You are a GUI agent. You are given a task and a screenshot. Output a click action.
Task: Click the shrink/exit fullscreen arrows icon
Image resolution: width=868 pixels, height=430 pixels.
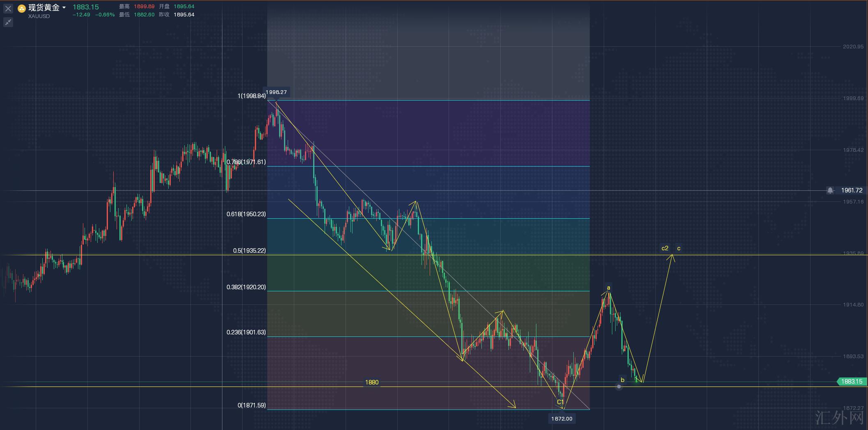point(8,22)
